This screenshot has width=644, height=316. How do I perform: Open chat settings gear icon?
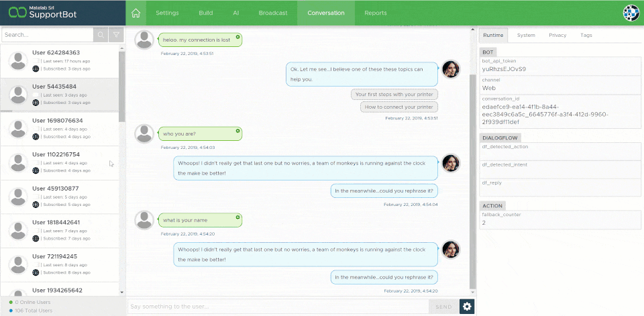point(467,307)
